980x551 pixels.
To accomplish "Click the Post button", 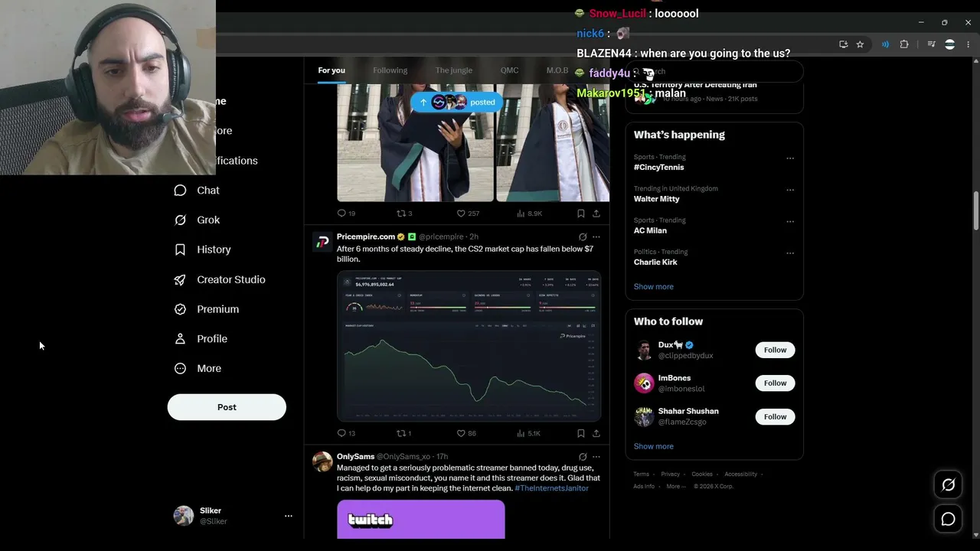I will [227, 407].
